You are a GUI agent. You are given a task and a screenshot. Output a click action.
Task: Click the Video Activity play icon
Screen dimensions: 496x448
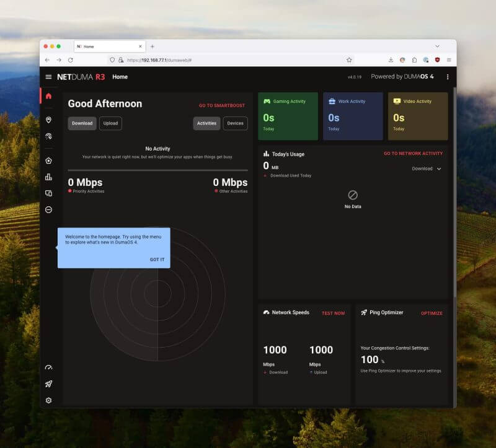pos(397,101)
